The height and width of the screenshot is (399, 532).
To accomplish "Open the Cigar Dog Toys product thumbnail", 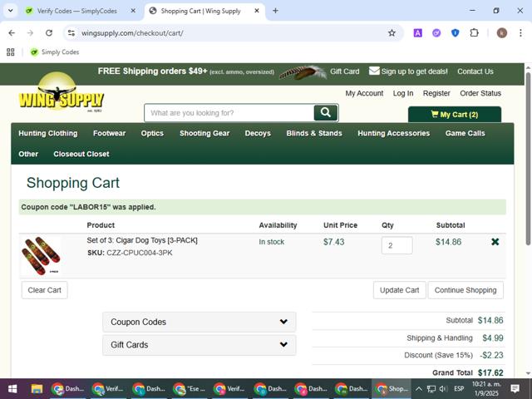I will tap(41, 256).
